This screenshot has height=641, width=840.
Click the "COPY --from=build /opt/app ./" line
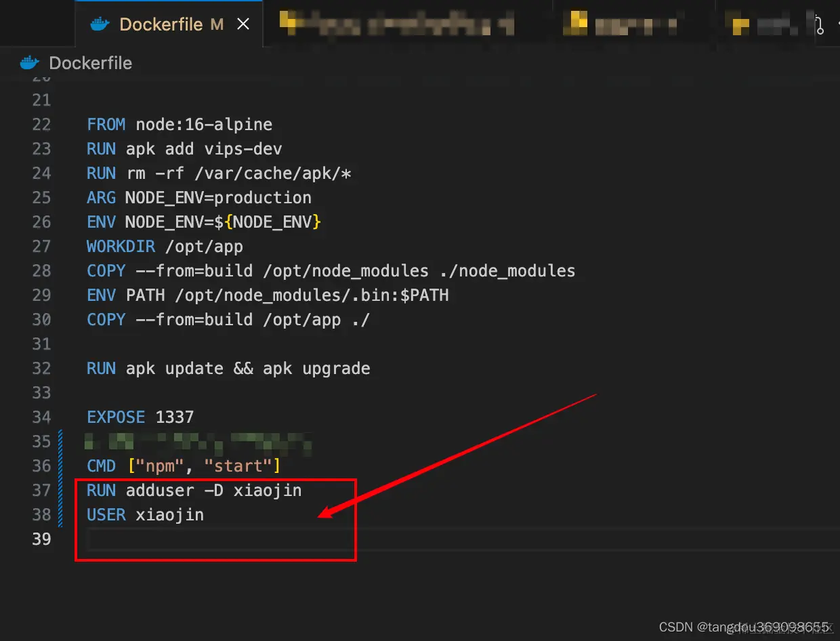point(228,320)
